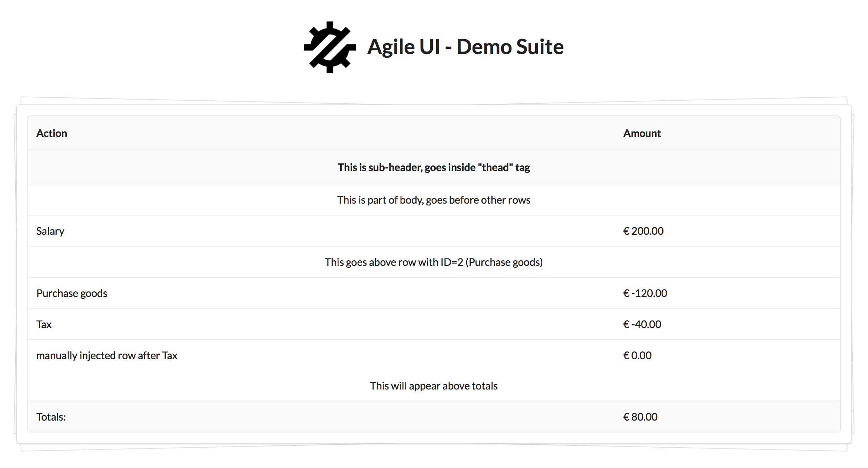868x468 pixels.
Task: Click the piled segment border below the table
Action: (x=434, y=447)
